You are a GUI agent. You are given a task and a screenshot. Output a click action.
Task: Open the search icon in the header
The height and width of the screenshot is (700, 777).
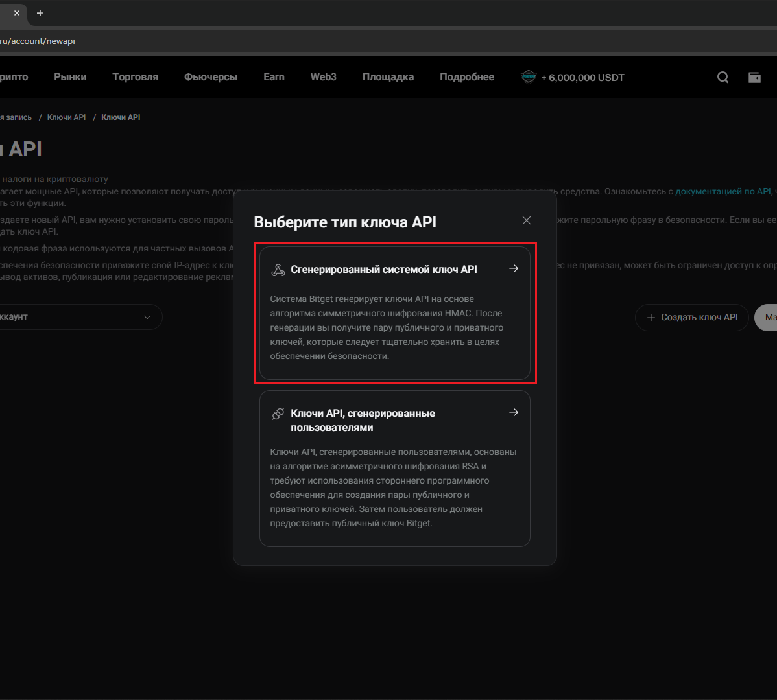point(723,77)
